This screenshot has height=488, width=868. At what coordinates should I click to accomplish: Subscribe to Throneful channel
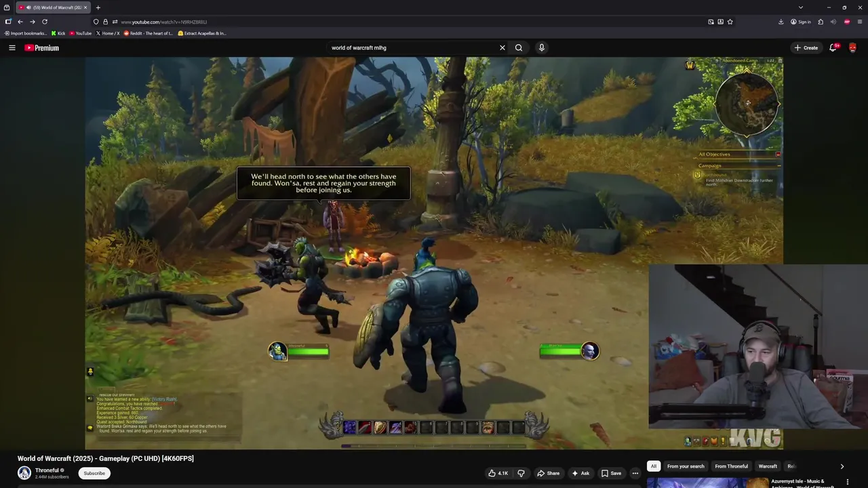click(94, 473)
